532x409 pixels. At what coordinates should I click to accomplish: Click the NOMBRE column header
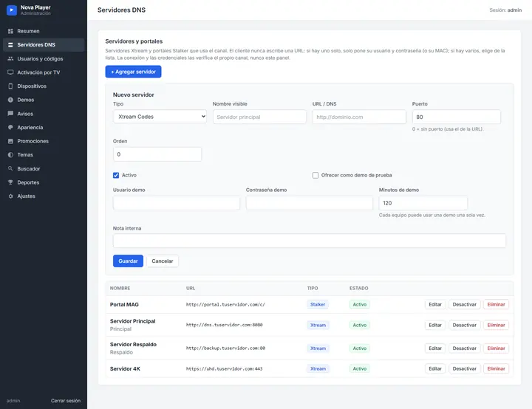(x=120, y=288)
